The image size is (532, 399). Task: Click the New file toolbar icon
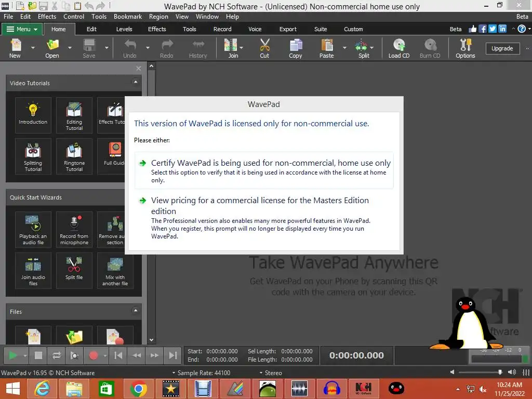[15, 48]
